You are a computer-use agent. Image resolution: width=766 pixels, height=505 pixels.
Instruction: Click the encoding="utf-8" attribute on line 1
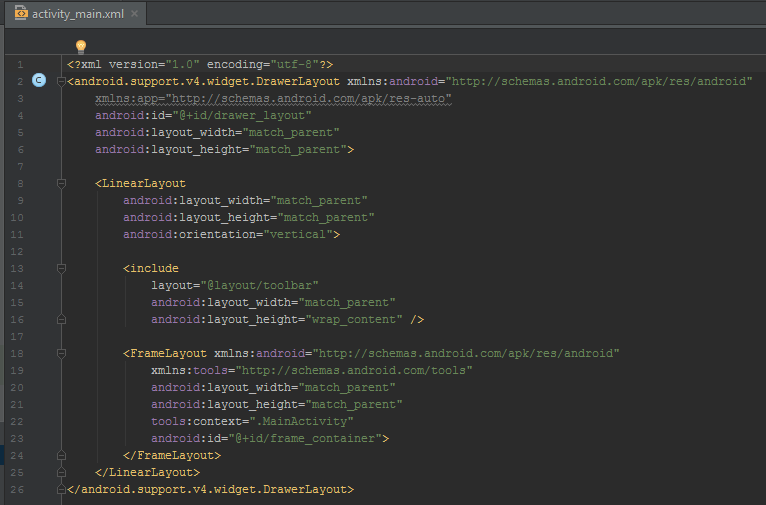pos(263,64)
